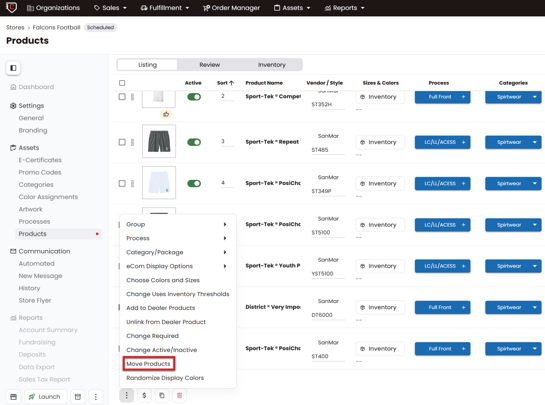Click the thumbs-up badge under the first product

click(166, 114)
